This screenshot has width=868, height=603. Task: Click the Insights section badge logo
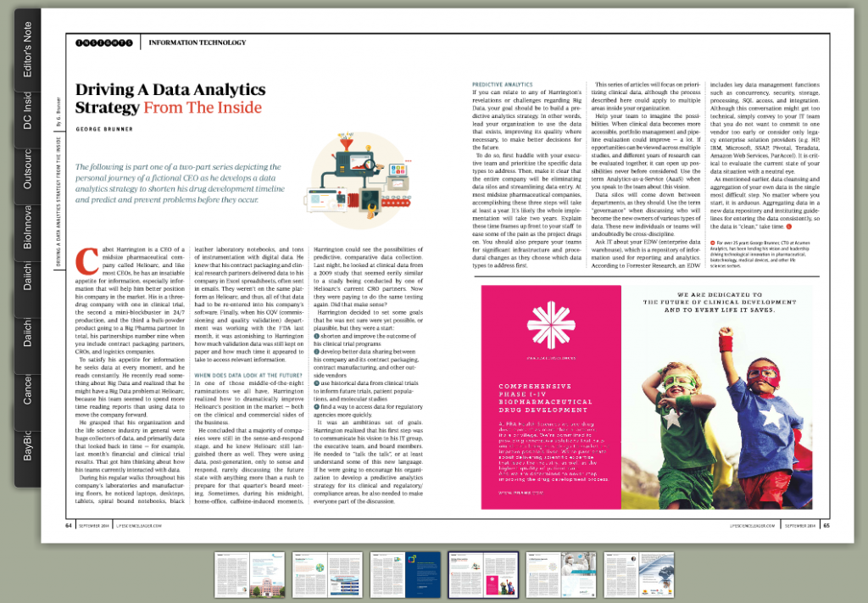click(103, 42)
